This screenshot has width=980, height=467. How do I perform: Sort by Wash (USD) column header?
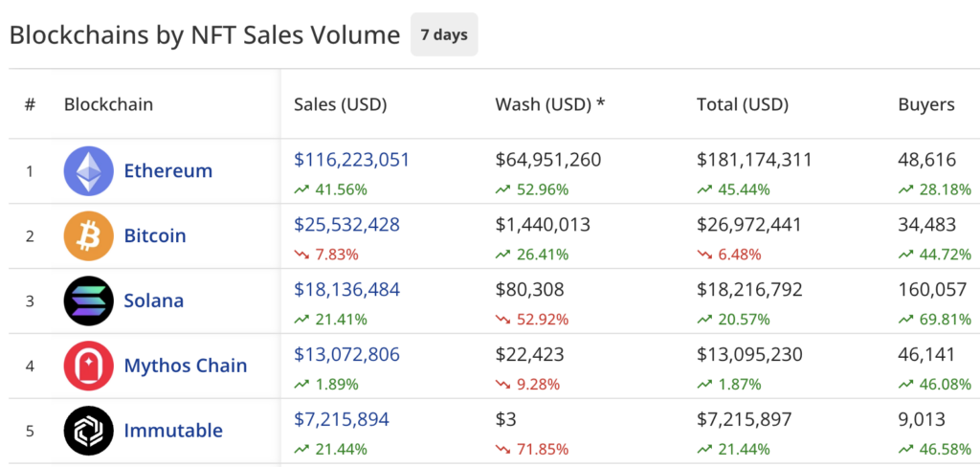click(x=549, y=104)
